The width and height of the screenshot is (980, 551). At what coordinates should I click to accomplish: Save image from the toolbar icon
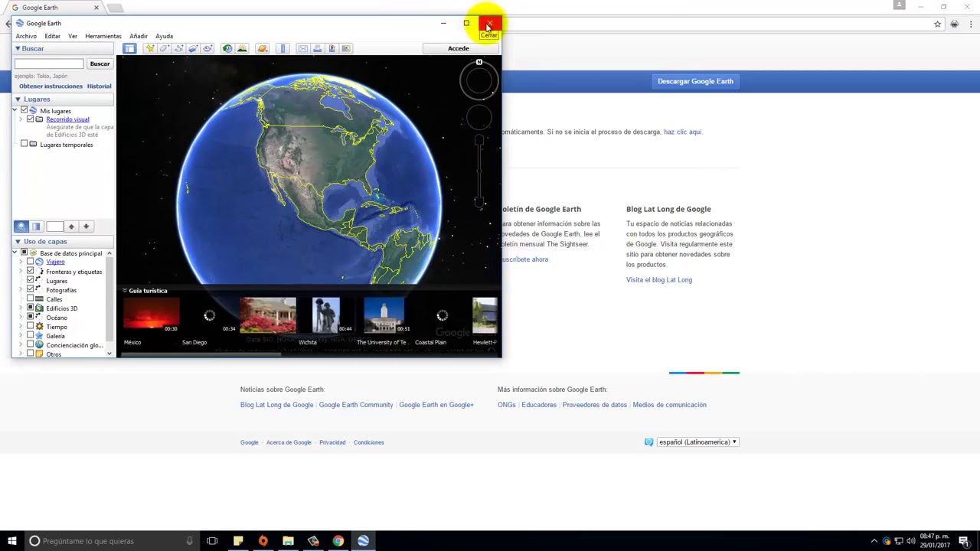coord(332,48)
